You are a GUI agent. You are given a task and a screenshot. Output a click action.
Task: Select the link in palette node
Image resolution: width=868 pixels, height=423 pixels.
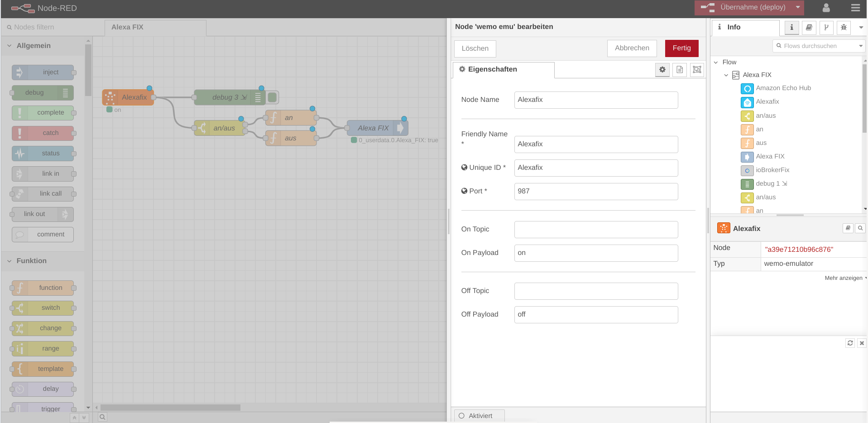43,173
